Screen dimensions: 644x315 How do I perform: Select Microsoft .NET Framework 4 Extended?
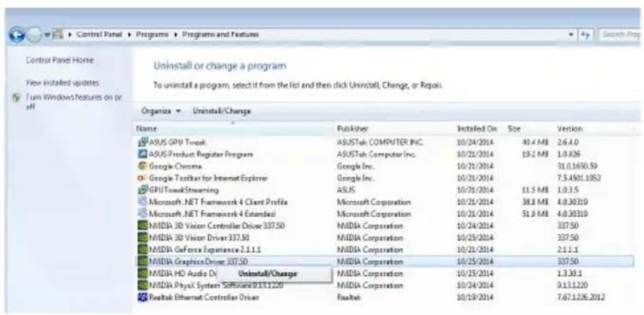click(212, 214)
